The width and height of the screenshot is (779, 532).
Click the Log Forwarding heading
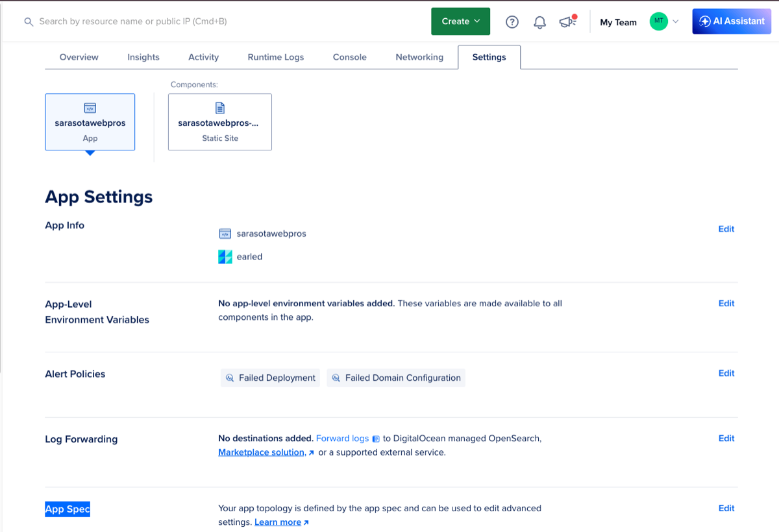[x=81, y=439]
